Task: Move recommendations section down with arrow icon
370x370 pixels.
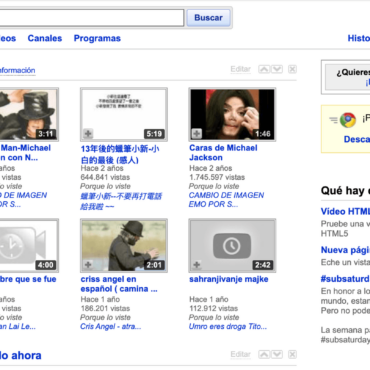Action: point(277,69)
